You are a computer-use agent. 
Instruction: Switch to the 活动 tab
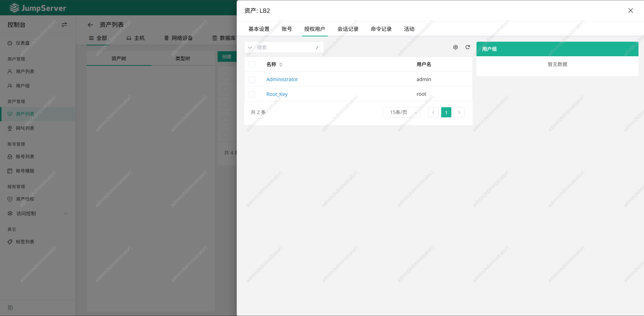click(x=409, y=29)
